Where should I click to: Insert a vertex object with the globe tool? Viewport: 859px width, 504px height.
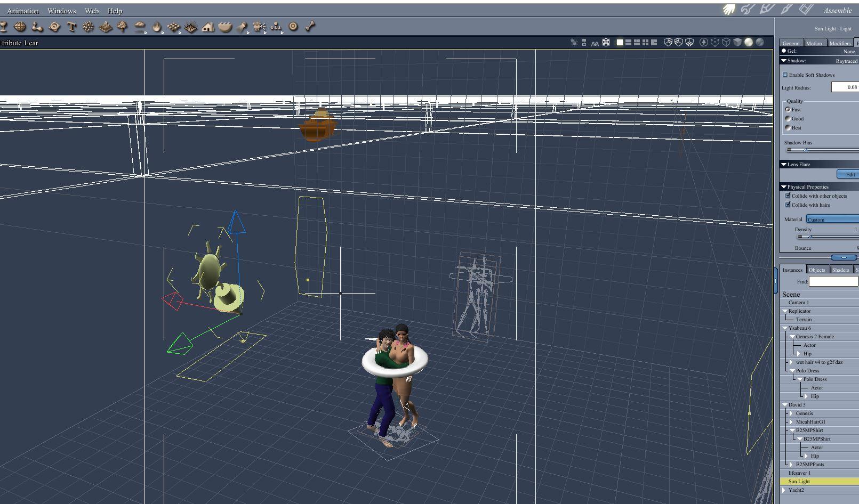[20, 26]
